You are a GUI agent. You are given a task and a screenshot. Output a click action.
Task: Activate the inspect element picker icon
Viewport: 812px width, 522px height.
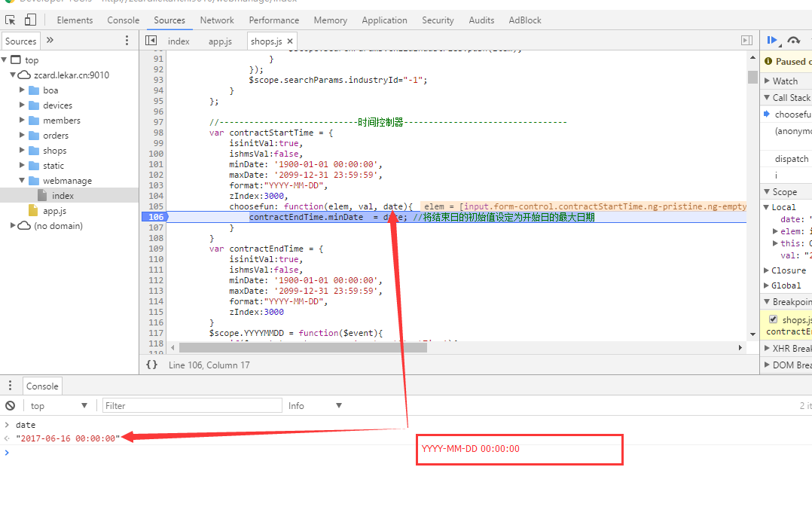pos(11,20)
